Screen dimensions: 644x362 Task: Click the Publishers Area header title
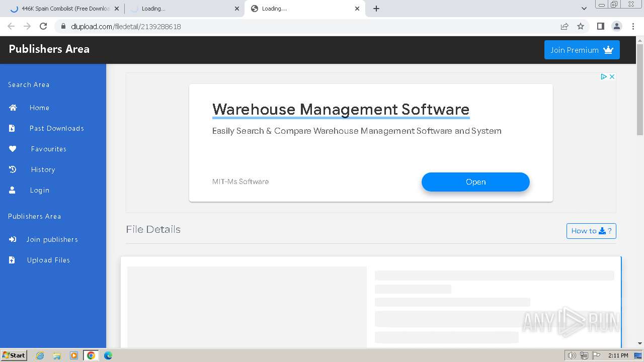coord(49,49)
